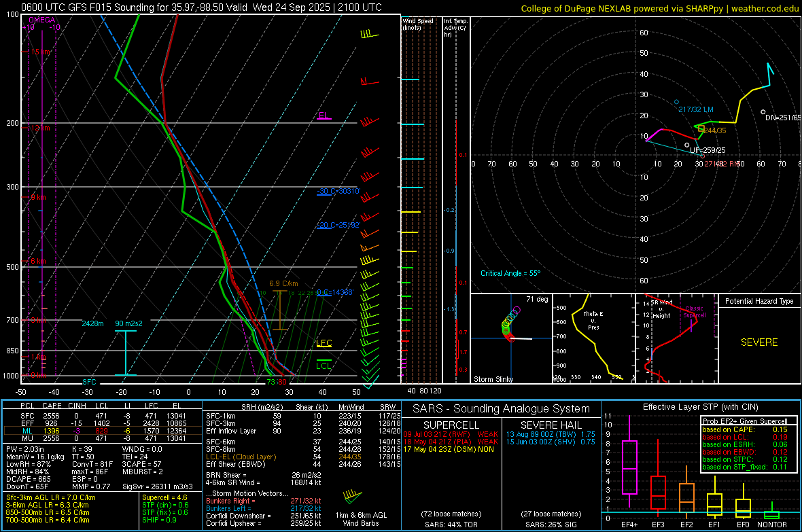Select the highlighted ML parcel row

click(x=102, y=431)
